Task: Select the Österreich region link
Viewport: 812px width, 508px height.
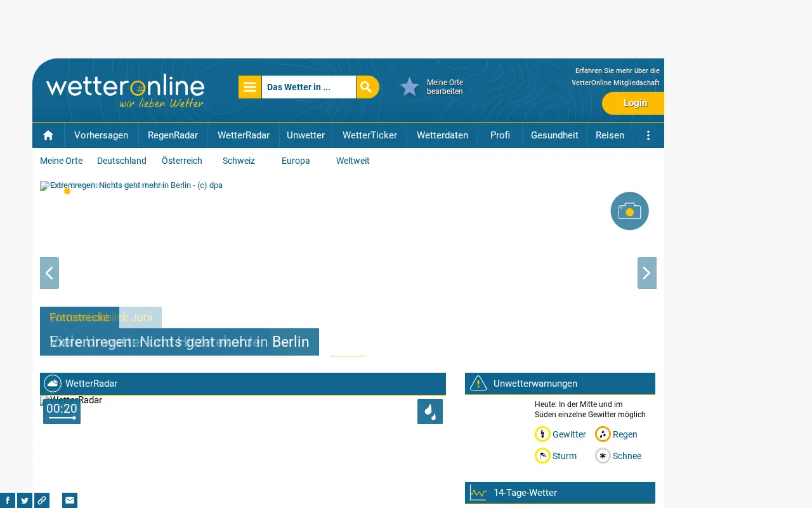Action: 182,161
